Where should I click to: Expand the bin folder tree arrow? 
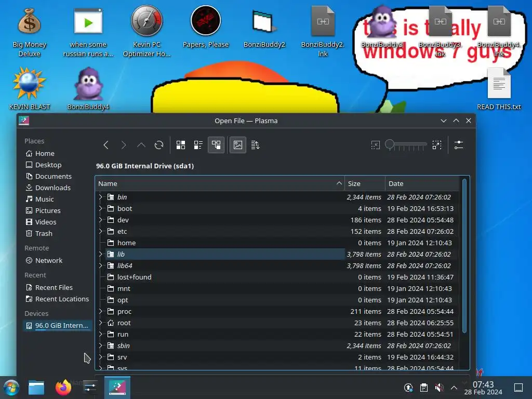click(x=100, y=197)
